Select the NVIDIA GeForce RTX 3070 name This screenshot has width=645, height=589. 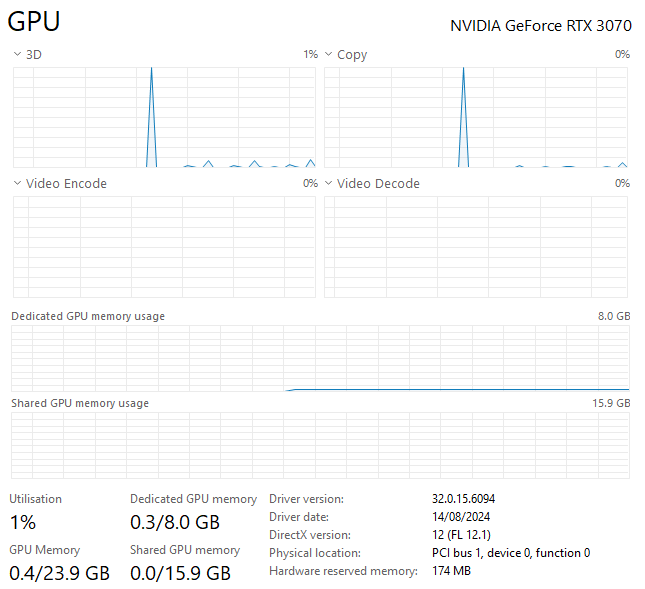tap(540, 25)
